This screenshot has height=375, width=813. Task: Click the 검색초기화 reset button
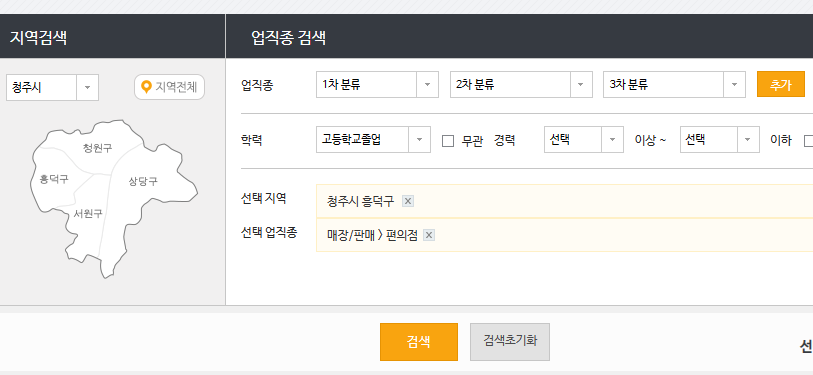coord(510,342)
